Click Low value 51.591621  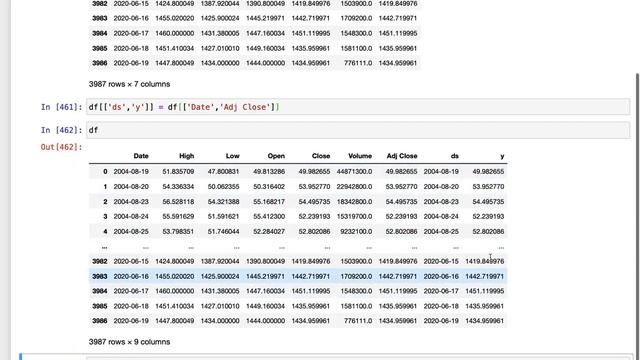pos(224,216)
